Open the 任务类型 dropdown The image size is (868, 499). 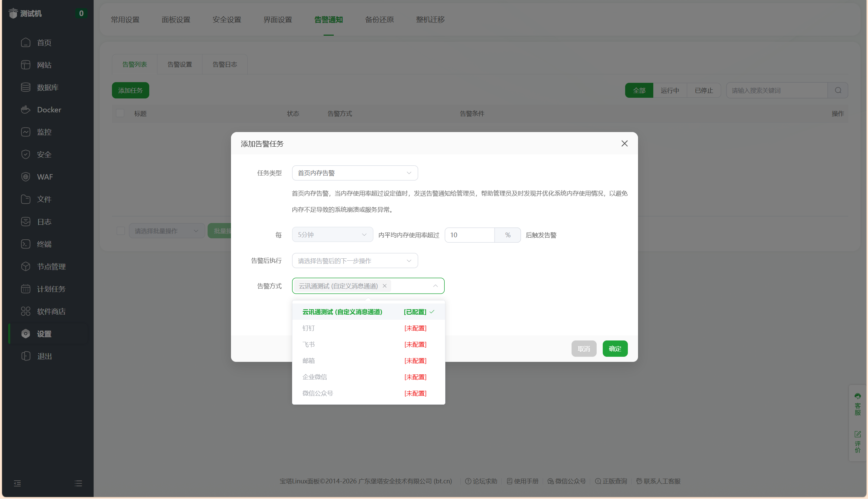pyautogui.click(x=355, y=173)
